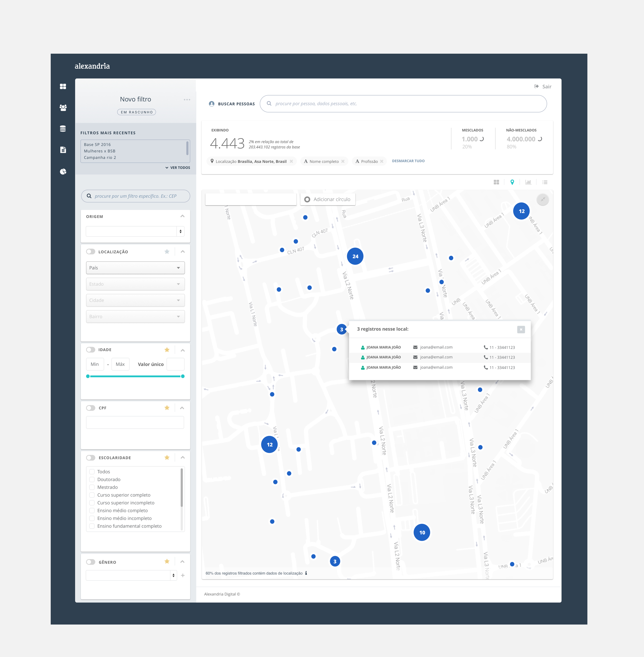Open the pie chart icon in sidebar
644x657 pixels.
(63, 171)
